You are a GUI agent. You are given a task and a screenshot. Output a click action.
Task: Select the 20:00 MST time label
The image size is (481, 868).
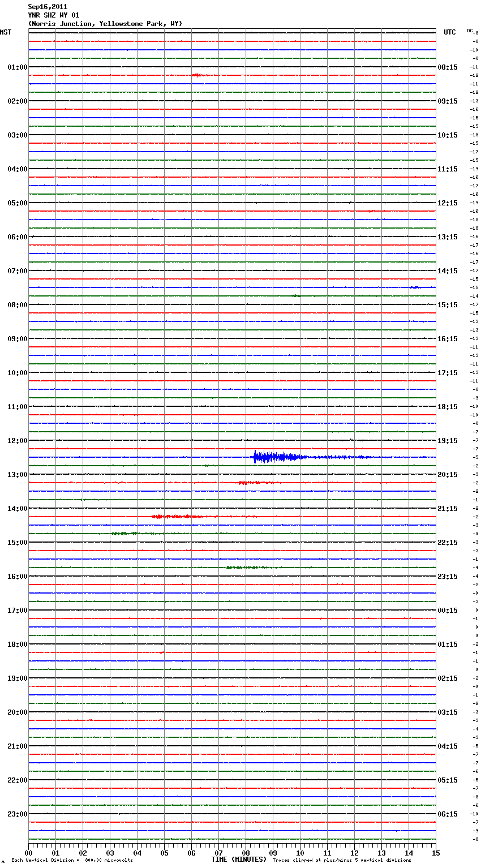(18, 712)
